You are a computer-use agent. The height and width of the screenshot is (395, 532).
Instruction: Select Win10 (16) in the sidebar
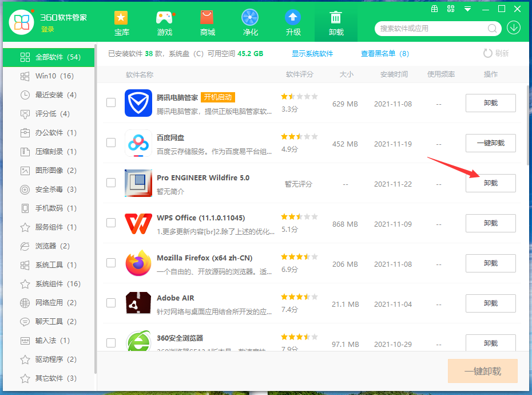coord(54,76)
